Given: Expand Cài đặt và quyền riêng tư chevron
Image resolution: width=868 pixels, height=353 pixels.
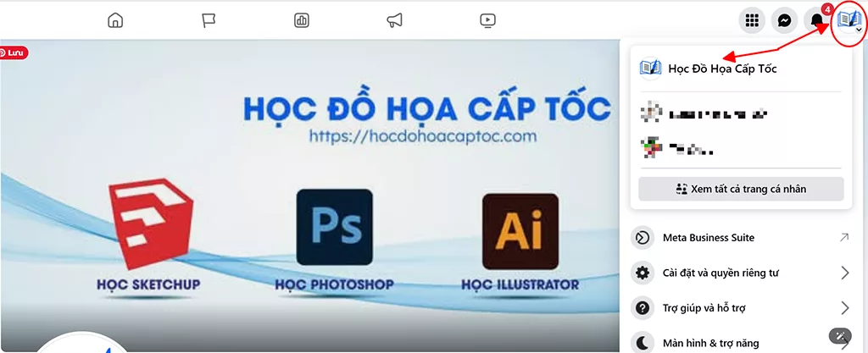Looking at the screenshot, I should (845, 273).
